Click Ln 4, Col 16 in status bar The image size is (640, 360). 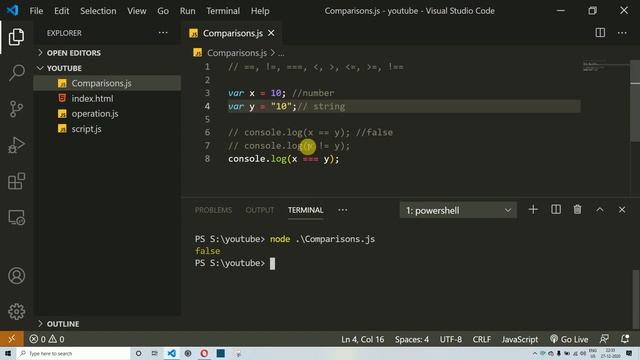click(362, 339)
